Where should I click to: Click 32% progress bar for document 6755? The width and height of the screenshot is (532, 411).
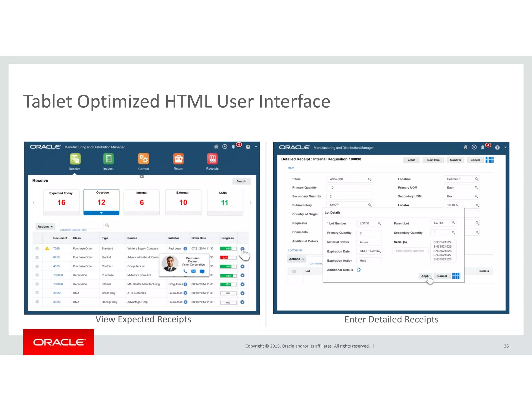pos(228,258)
